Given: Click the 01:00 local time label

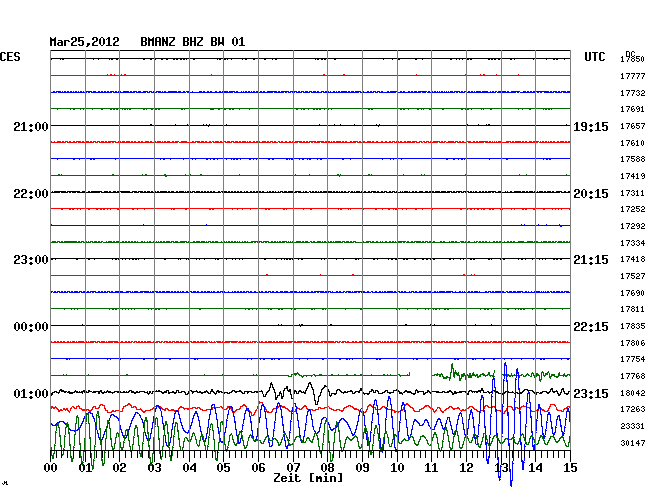Looking at the screenshot, I should tap(31, 393).
